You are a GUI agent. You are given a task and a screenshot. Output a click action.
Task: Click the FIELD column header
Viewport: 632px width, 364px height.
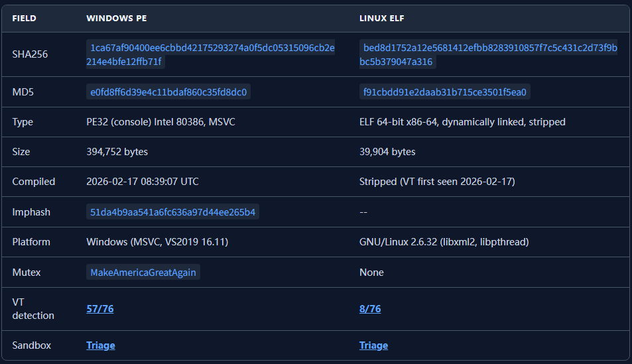(x=24, y=18)
